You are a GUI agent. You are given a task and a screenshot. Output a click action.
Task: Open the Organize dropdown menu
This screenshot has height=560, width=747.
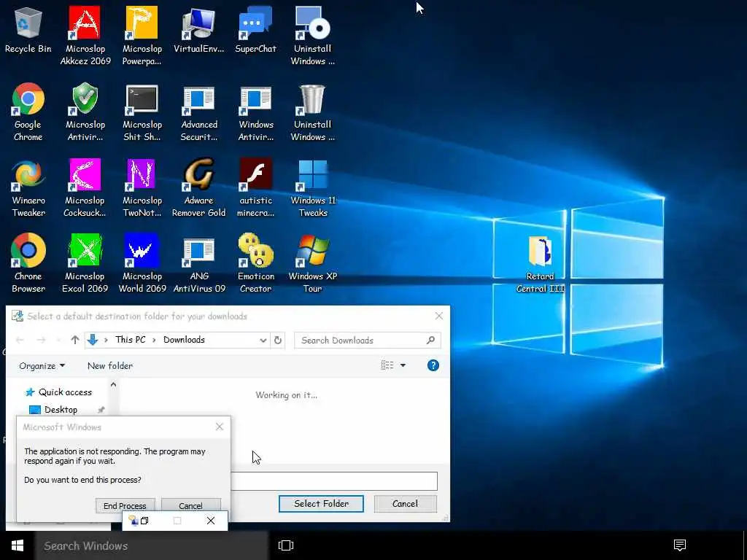(42, 366)
